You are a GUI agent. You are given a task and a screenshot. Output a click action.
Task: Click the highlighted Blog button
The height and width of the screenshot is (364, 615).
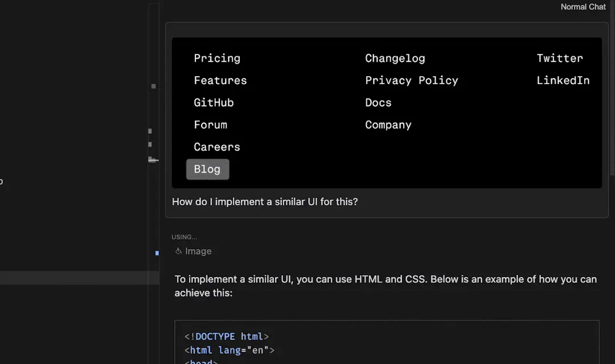(207, 169)
